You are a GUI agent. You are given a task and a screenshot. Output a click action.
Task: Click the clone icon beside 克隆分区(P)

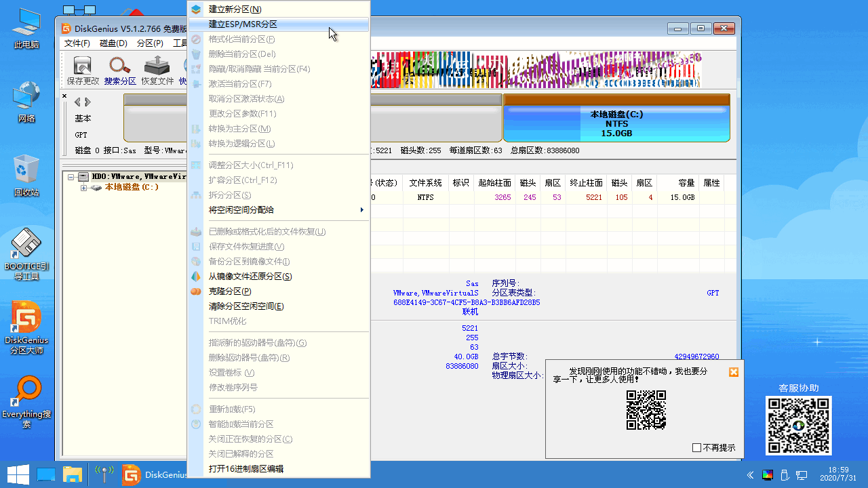(196, 291)
